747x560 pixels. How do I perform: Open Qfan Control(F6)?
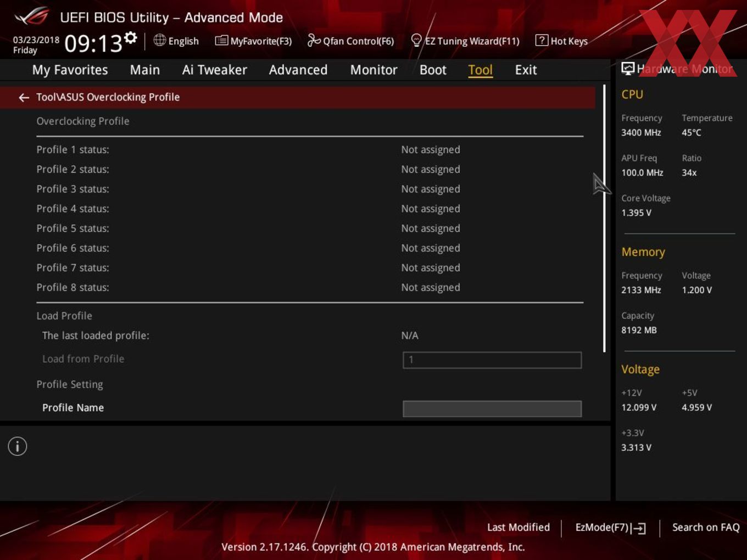pyautogui.click(x=351, y=41)
